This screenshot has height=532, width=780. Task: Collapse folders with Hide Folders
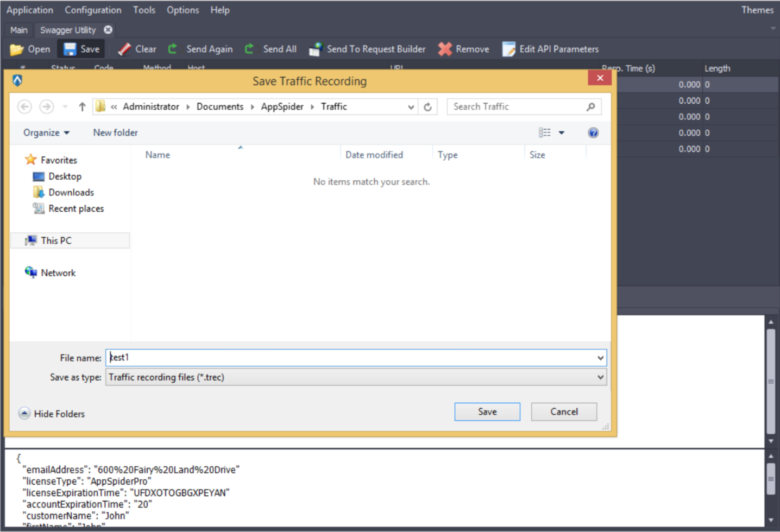point(52,414)
